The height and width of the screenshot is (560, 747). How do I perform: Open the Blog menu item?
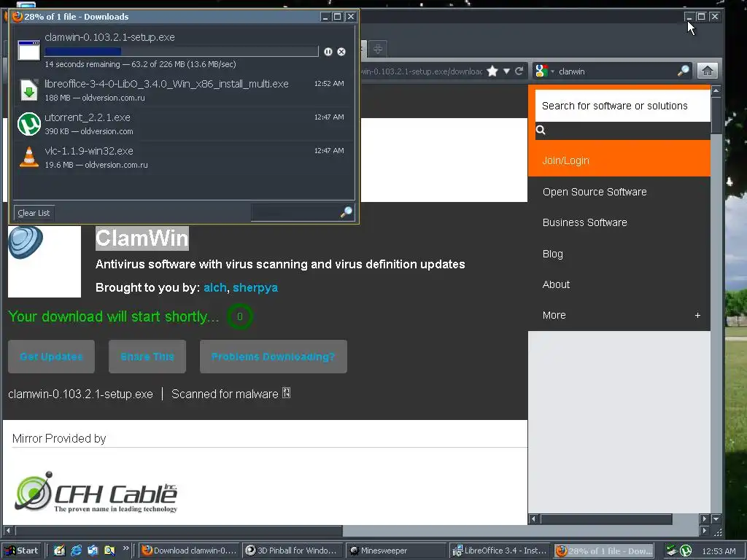[553, 254]
